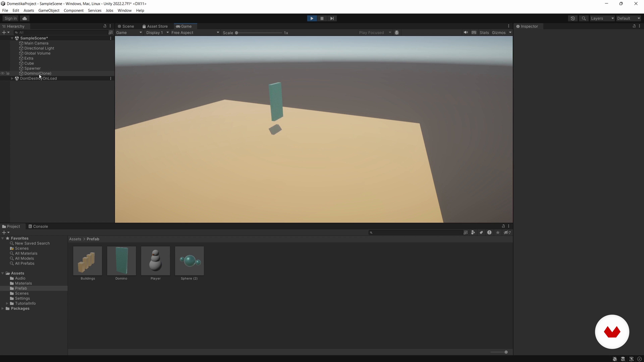Toggle the Inspector panel lock icon
Image resolution: width=644 pixels, height=362 pixels.
(x=634, y=26)
